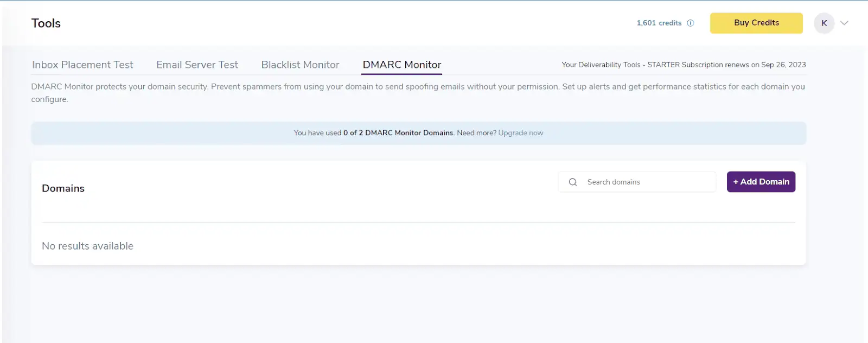The width and height of the screenshot is (868, 343).
Task: Click the magnifier icon in search box
Action: pos(573,182)
